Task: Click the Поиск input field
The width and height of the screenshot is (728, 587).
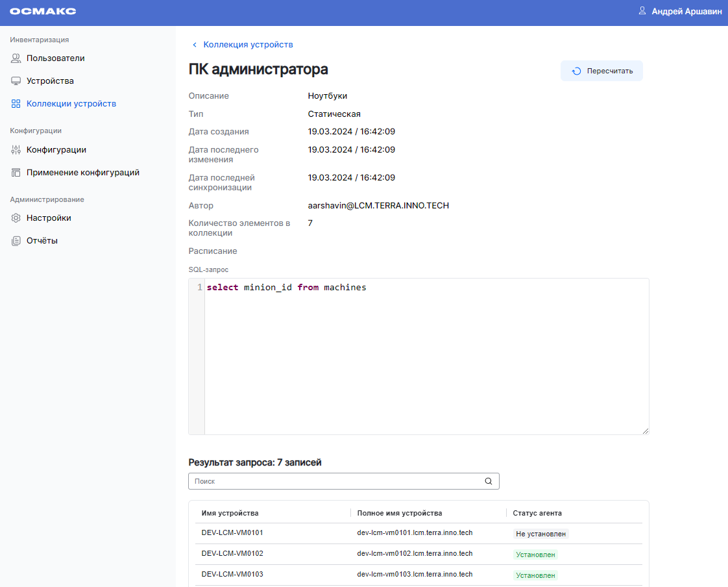Action: pos(334,481)
